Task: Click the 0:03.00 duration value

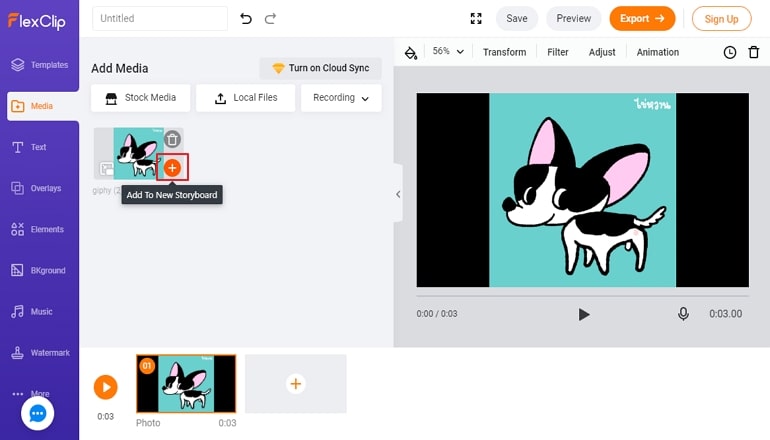Action: point(726,314)
